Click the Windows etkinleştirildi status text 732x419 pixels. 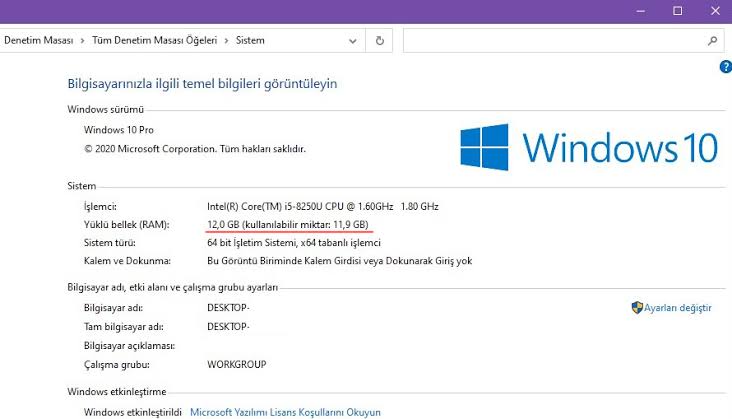(133, 412)
